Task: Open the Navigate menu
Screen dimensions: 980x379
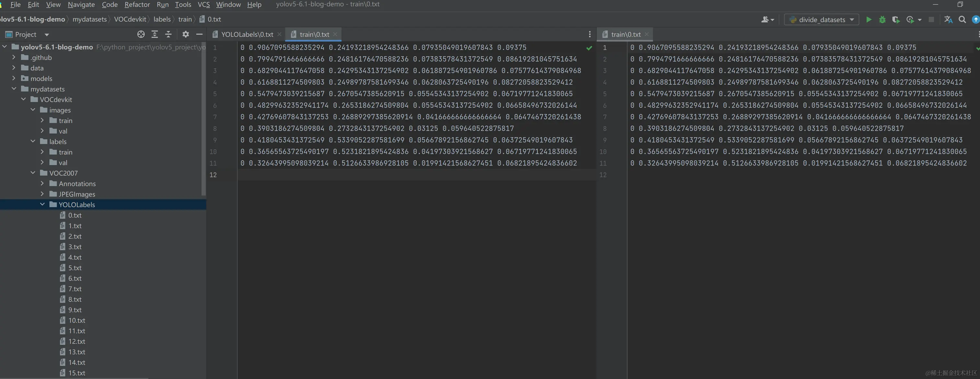Action: pos(81,5)
